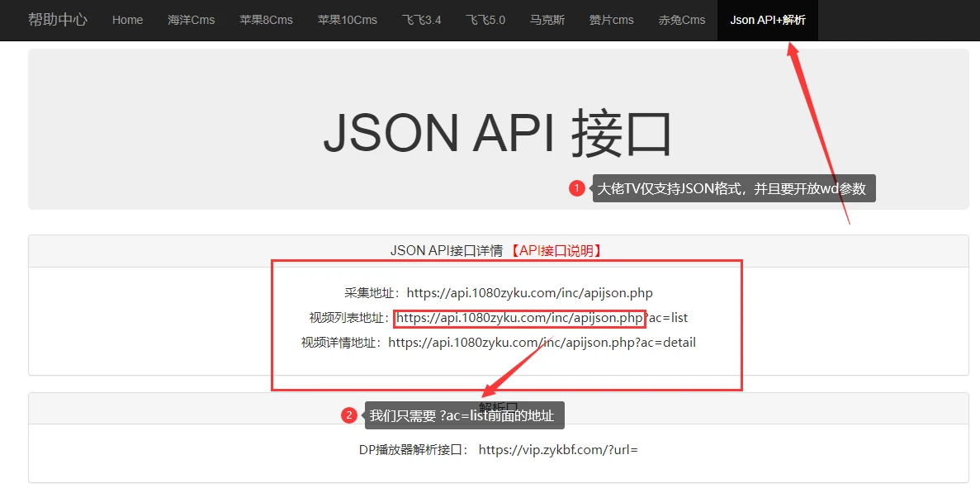This screenshot has height=488, width=980.
Task: Click the 采集地址 apijson.php URL
Action: (529, 293)
